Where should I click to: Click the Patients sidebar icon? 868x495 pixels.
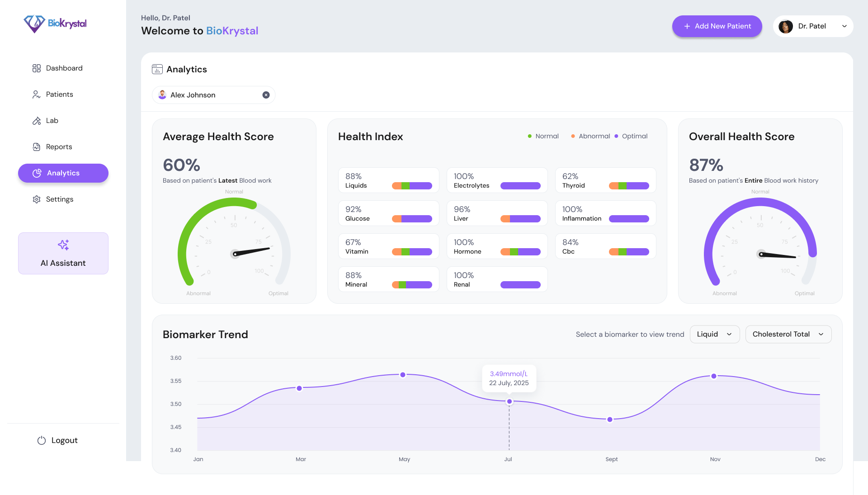pos(37,94)
